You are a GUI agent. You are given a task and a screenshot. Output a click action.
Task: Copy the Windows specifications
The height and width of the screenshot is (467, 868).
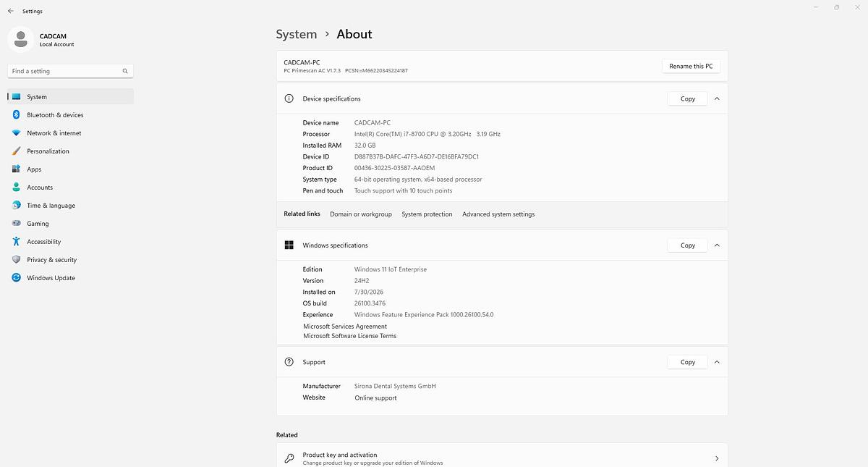688,245
